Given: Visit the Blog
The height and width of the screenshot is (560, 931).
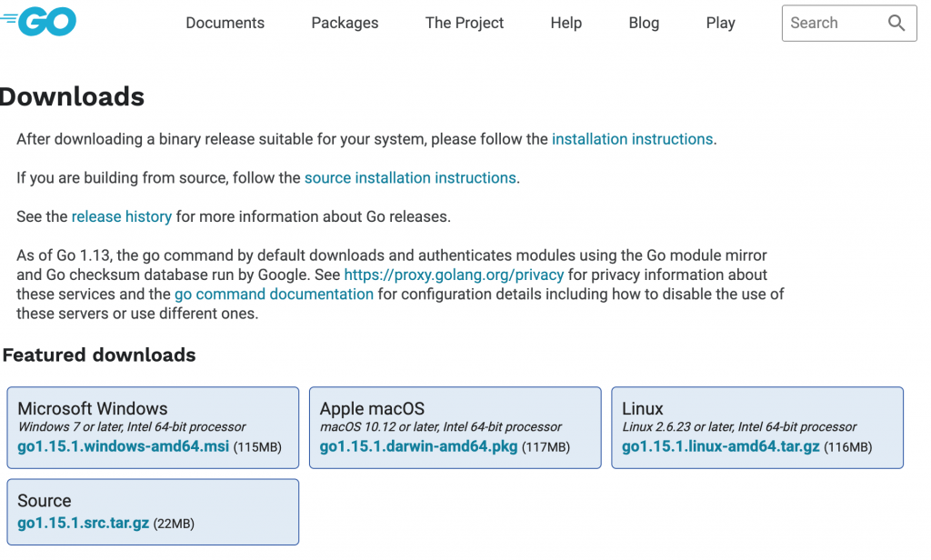Looking at the screenshot, I should click(x=644, y=23).
